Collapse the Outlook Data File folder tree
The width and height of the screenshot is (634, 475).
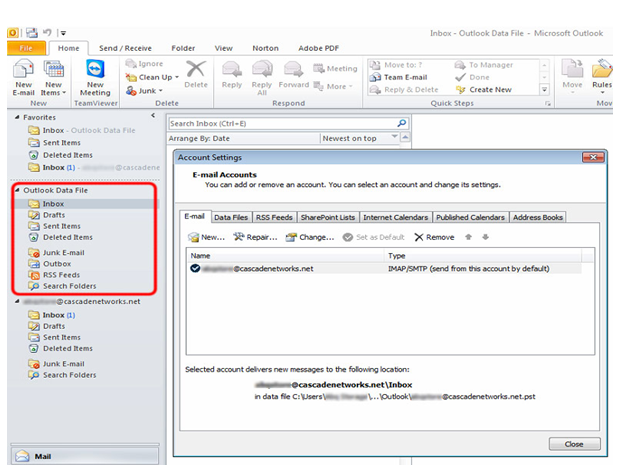pos(17,190)
